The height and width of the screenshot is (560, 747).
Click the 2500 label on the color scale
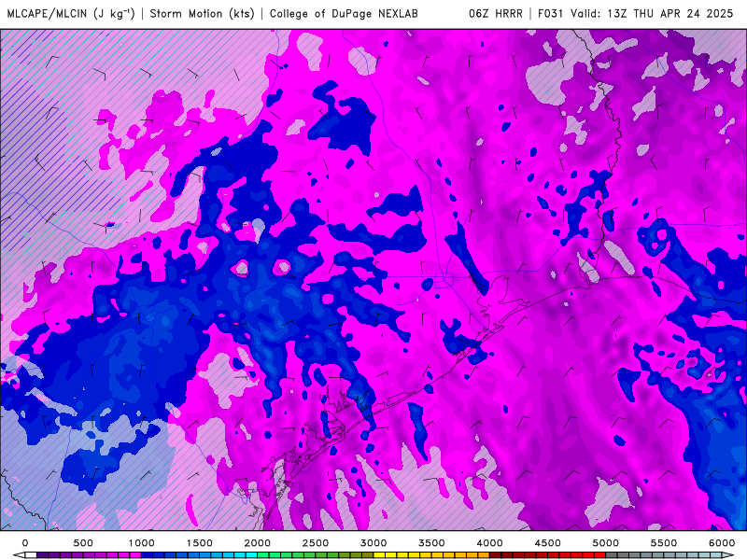tap(316, 543)
